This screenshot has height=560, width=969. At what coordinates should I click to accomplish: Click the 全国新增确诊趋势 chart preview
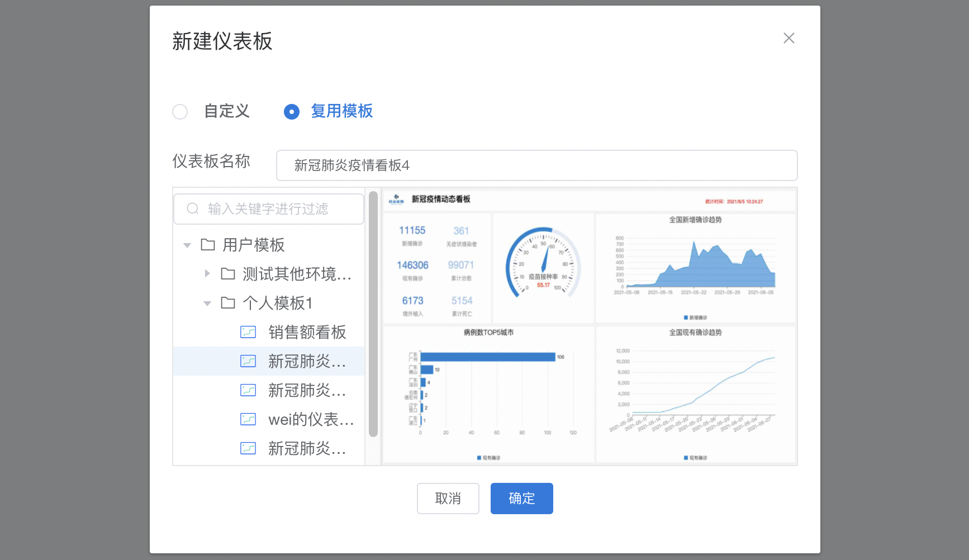(696, 268)
